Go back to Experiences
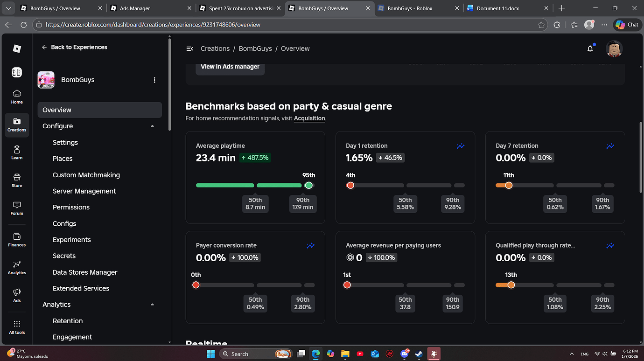Image resolution: width=644 pixels, height=361 pixels. [x=75, y=47]
